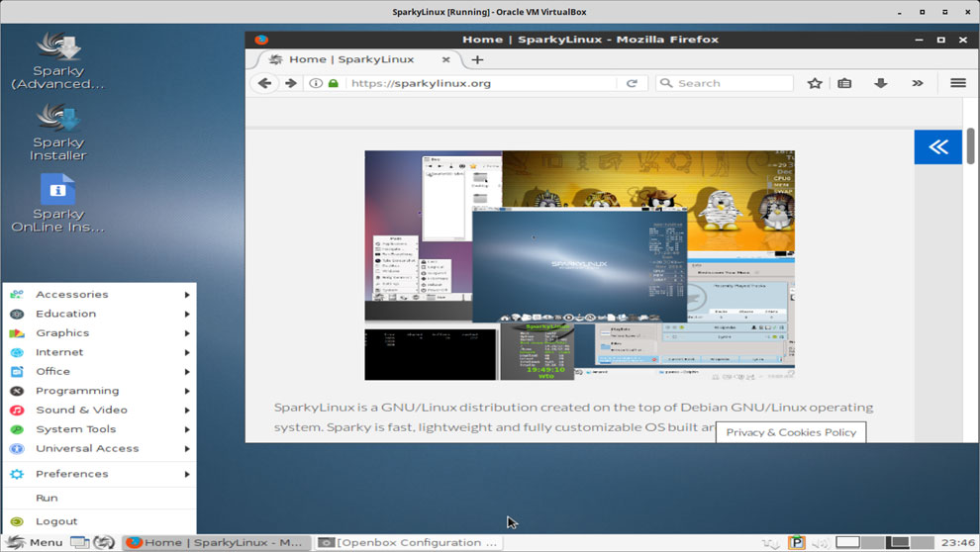Expand Graphics submenu
Image resolution: width=980 pixels, height=552 pixels.
tap(100, 332)
